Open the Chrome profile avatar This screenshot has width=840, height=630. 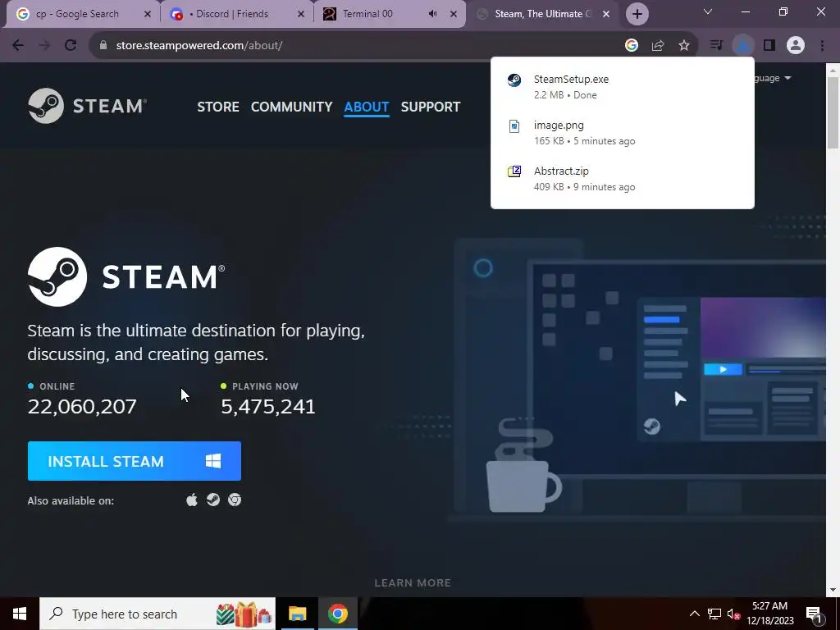(796, 46)
